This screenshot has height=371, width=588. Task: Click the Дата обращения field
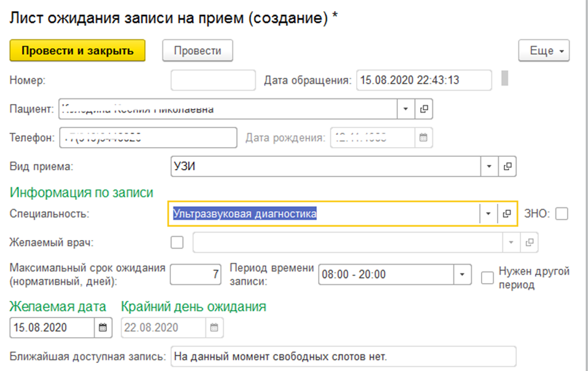[423, 80]
